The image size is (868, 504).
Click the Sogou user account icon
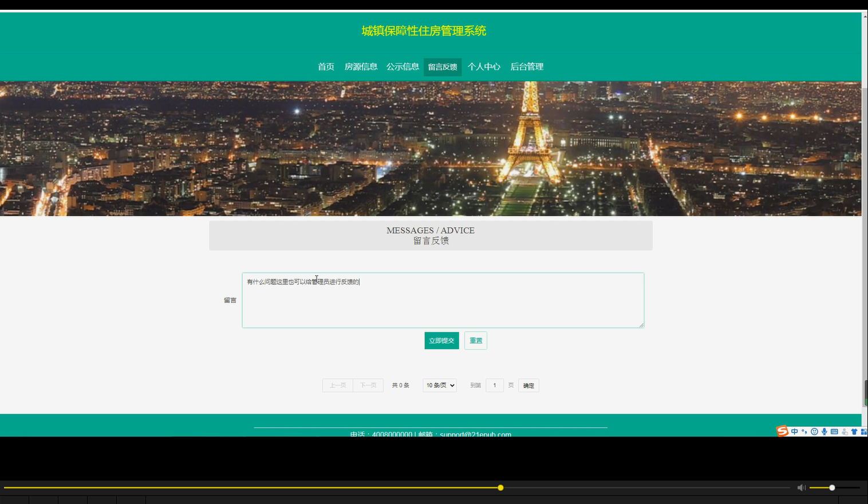[844, 432]
